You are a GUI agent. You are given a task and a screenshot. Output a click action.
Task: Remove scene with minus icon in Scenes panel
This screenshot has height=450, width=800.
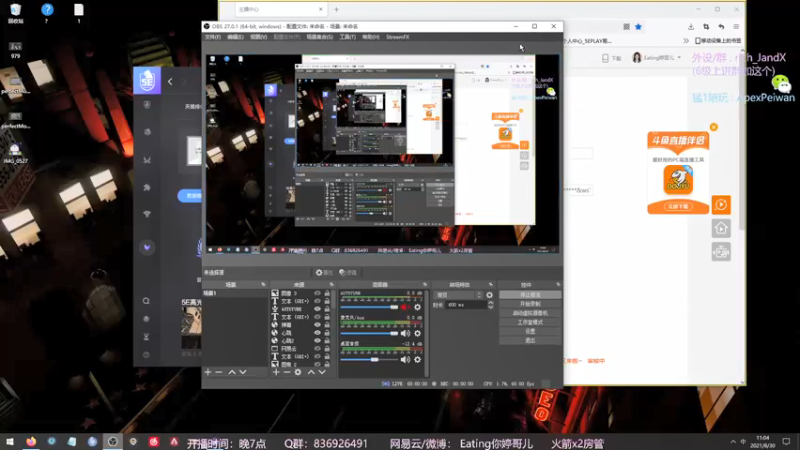[x=219, y=372]
